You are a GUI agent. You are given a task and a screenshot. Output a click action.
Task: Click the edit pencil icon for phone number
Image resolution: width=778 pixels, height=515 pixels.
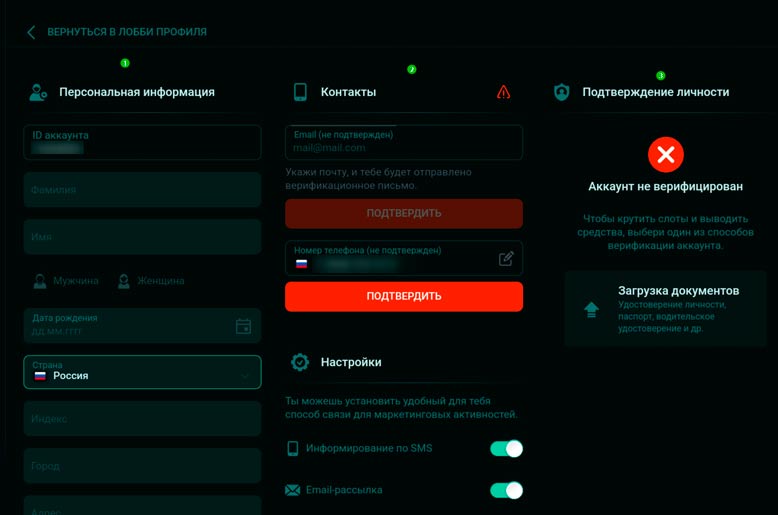click(506, 259)
